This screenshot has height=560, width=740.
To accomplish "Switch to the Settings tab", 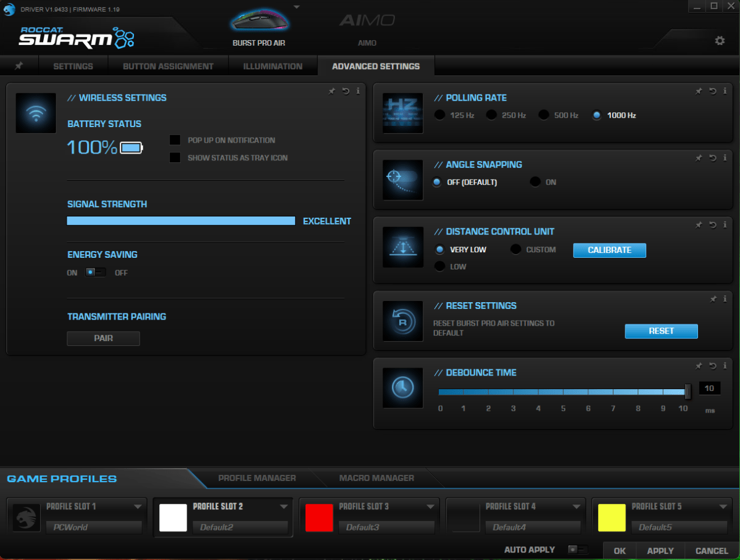I will click(x=73, y=66).
